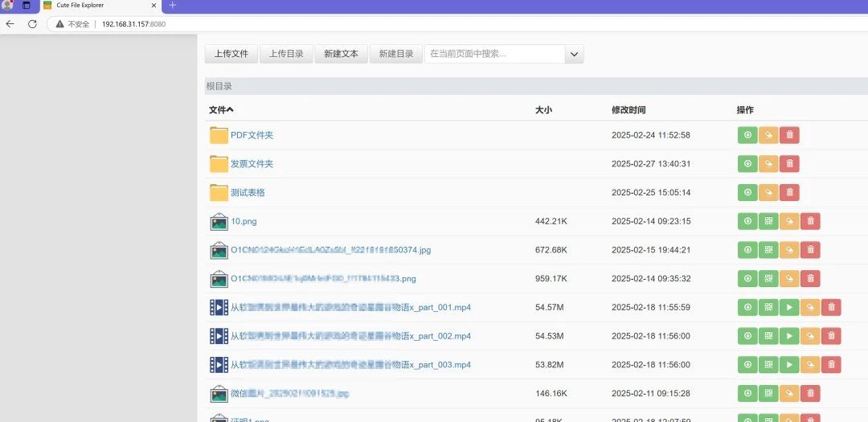Click the 上传目录 button
The image size is (868, 422).
click(x=286, y=55)
